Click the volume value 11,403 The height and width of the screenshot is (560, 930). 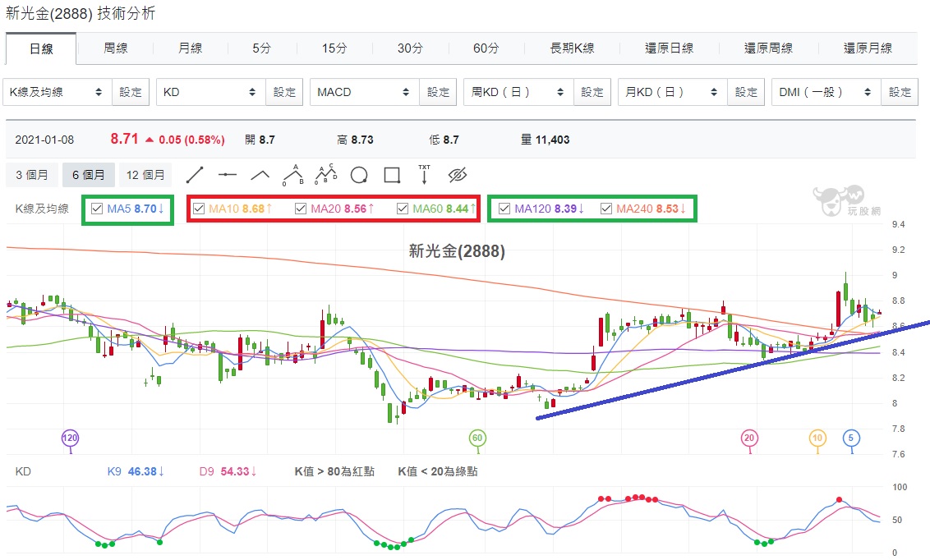click(552, 140)
